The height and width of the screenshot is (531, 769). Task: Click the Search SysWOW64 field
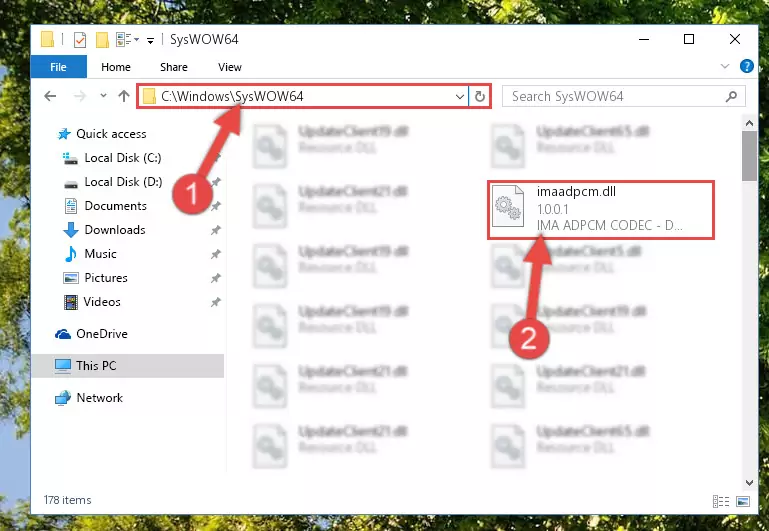(623, 97)
